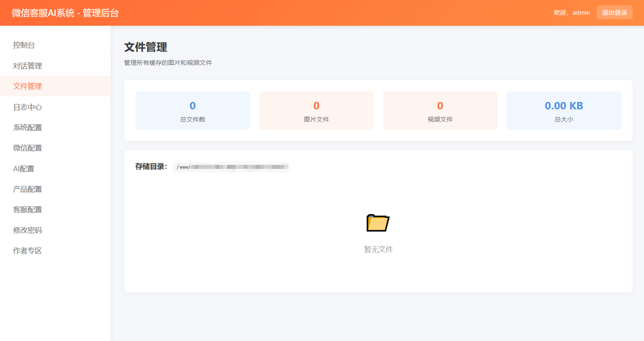
Task: Go to 对话管理 in sidebar
Action: click(x=28, y=66)
